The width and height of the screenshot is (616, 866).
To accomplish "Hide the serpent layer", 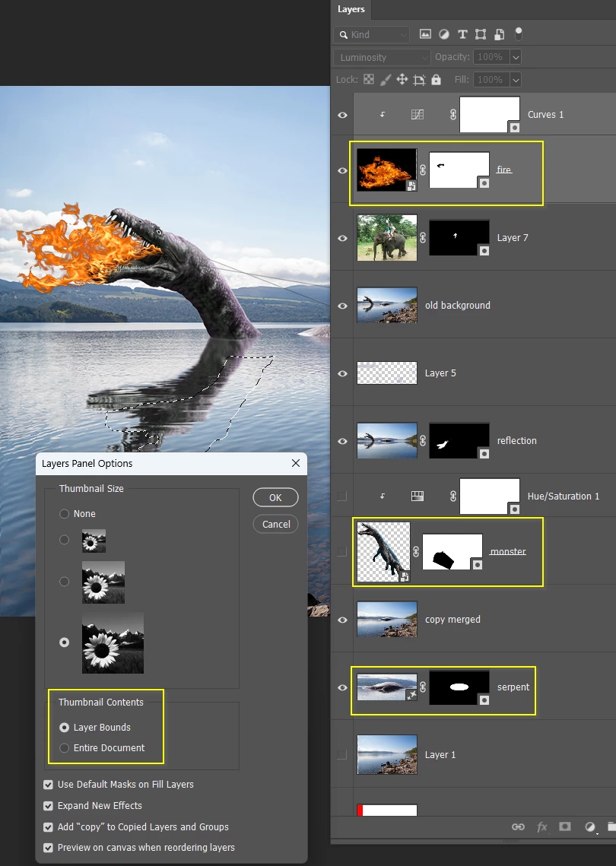I will click(342, 687).
